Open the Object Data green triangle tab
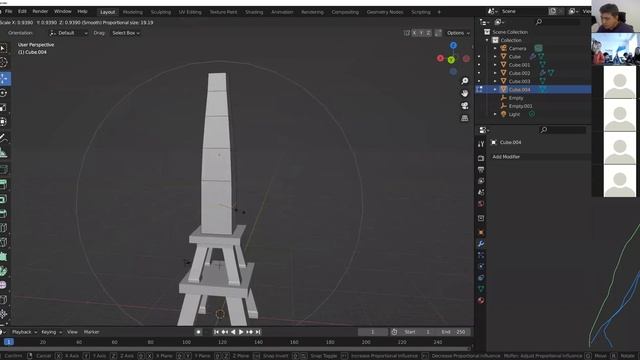Image resolution: width=640 pixels, height=360 pixels. coord(481,289)
